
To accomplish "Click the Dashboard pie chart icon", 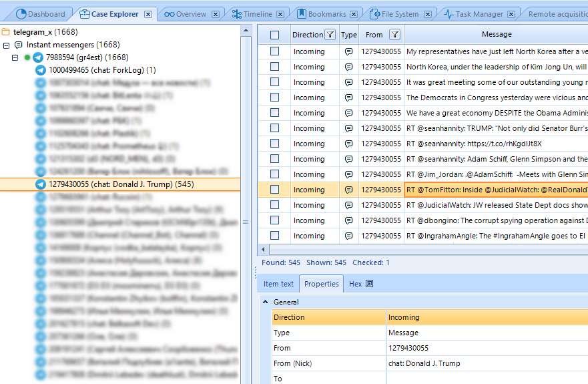I will [21, 14].
